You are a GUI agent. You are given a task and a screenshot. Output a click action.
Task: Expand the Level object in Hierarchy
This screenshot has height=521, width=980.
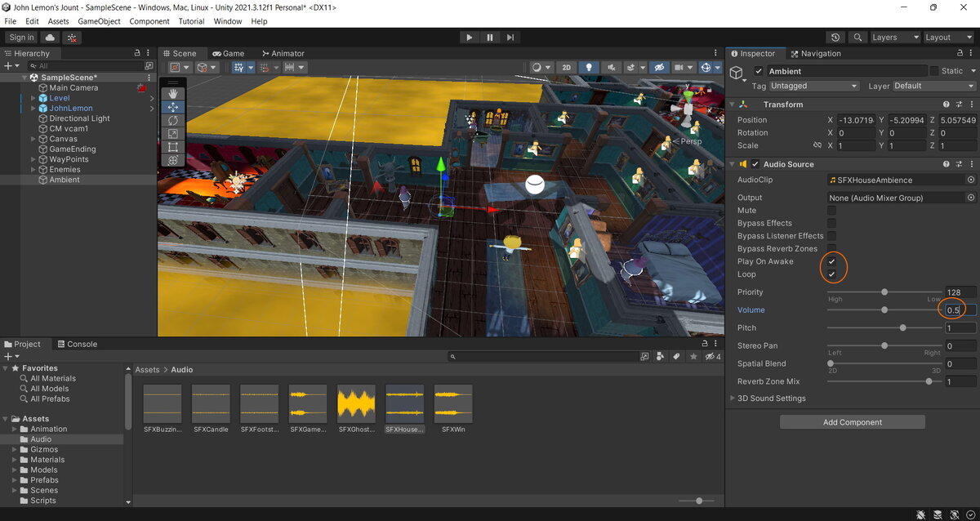point(33,98)
